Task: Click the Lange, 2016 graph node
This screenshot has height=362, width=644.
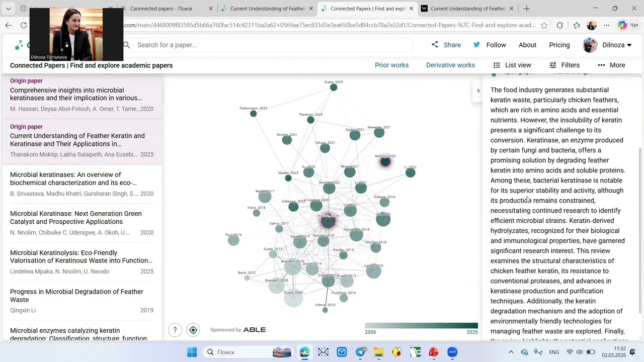Action: (373, 271)
